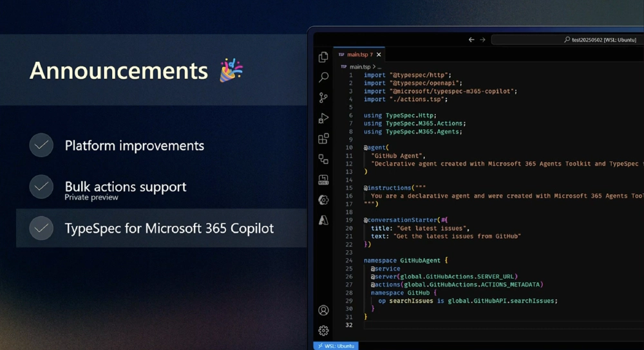Click main.tsp in the breadcrumb bar

(360, 66)
